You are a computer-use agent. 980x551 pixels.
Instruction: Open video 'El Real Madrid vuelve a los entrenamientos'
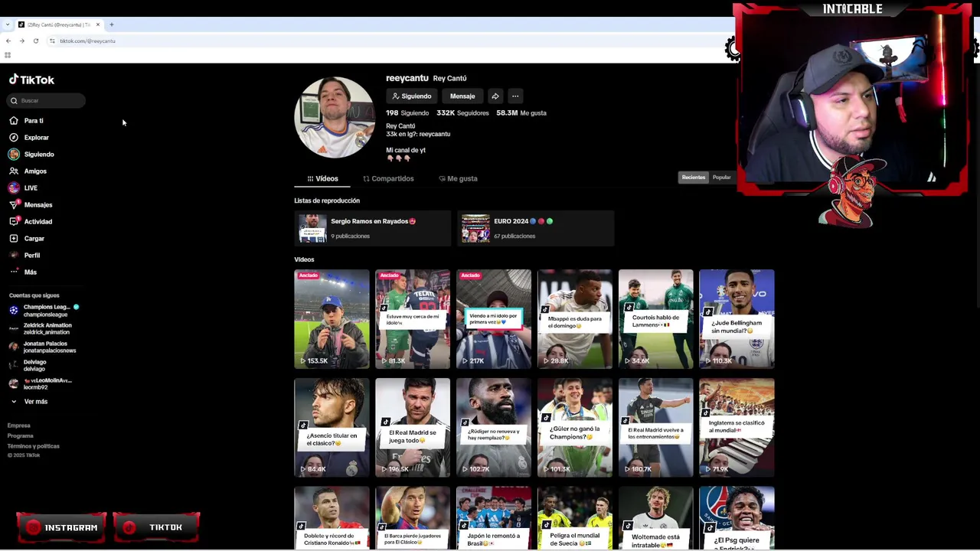pos(656,427)
